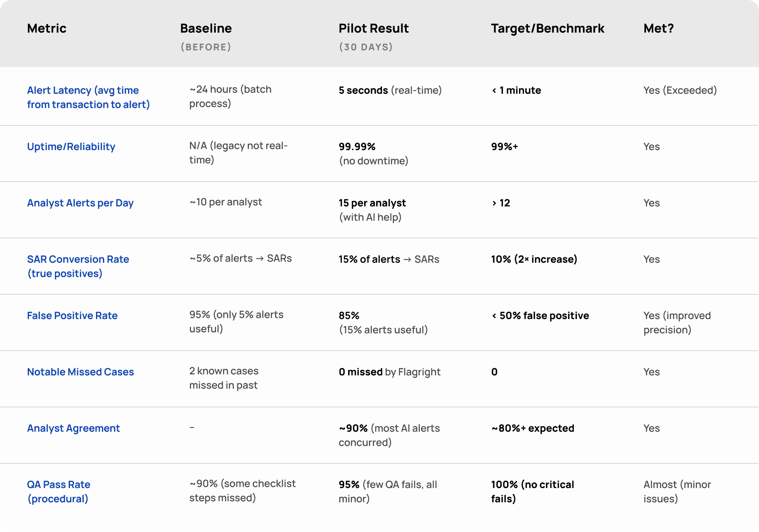Viewport: 759px width, 532px height.
Task: Select the 0 missed by Flagright cell
Action: (389, 372)
